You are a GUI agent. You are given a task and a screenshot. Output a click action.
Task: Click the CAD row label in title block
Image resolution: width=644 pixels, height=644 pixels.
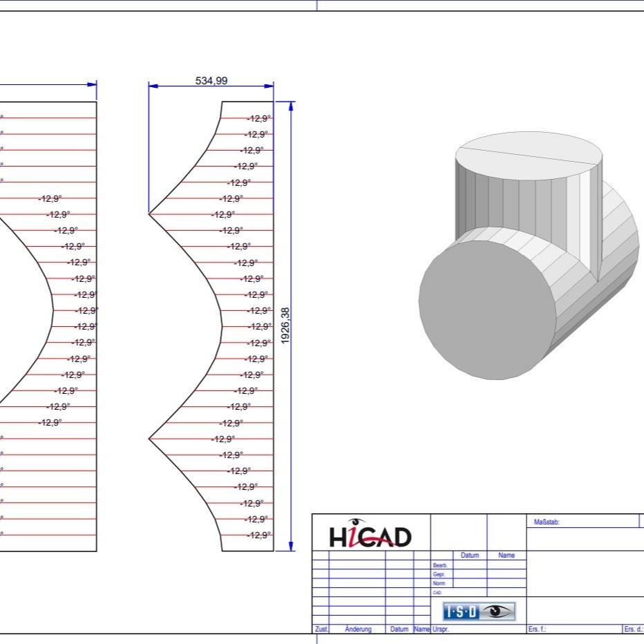437,592
